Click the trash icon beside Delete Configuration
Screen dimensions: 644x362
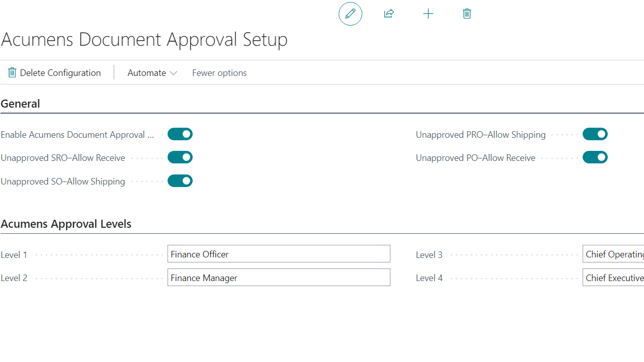[12, 72]
